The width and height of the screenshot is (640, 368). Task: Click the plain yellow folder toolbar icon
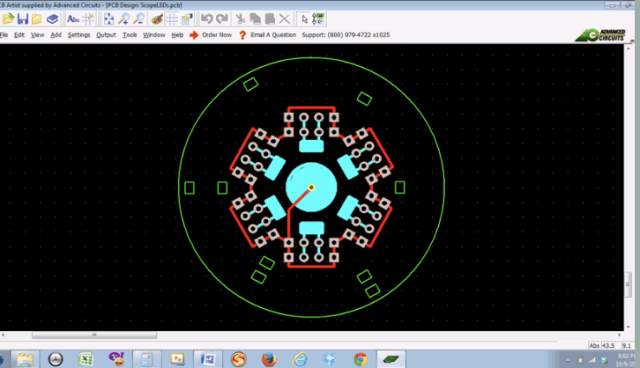[37, 19]
